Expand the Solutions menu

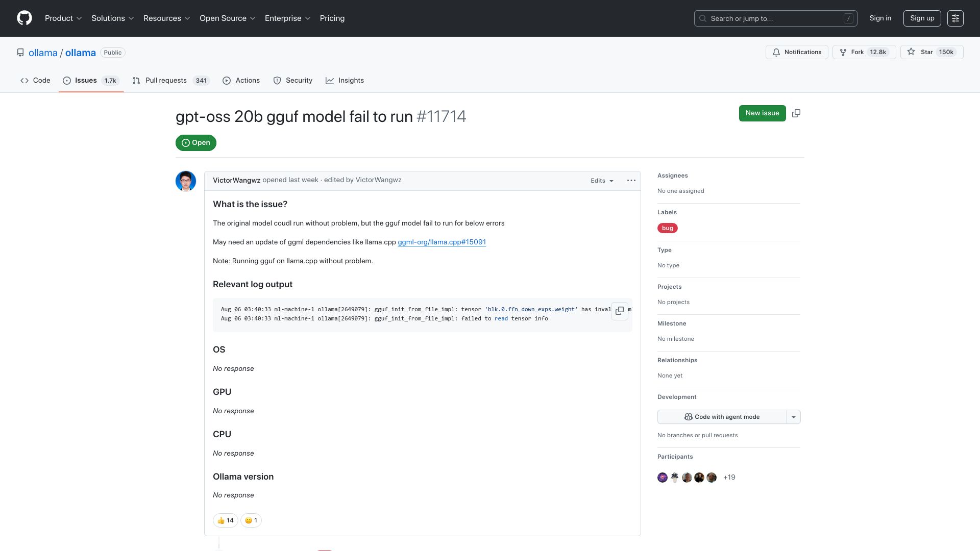click(112, 18)
